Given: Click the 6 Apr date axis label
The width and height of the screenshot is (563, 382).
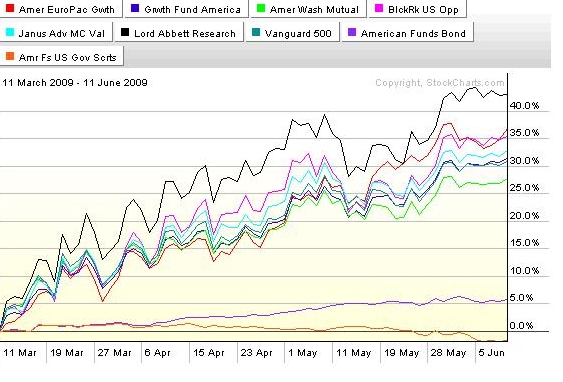Looking at the screenshot, I should point(157,353).
